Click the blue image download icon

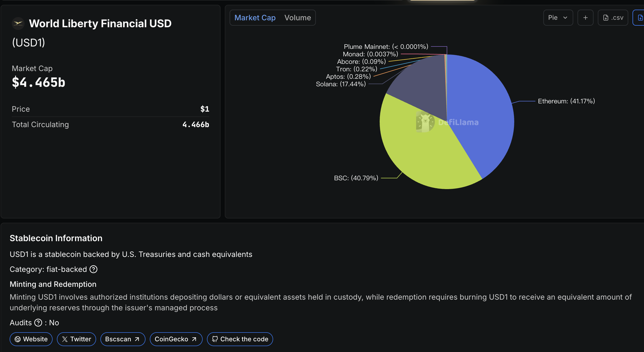coord(641,18)
